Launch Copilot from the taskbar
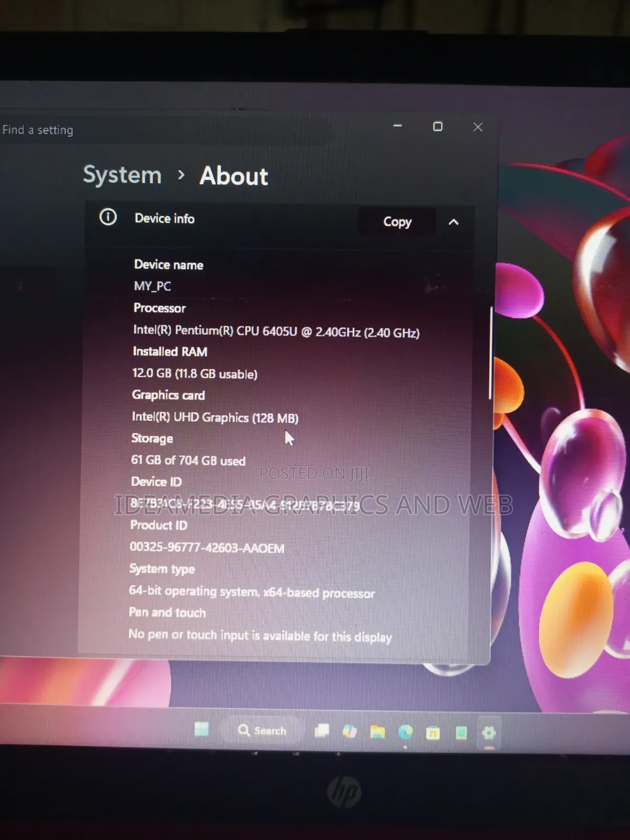The image size is (630, 840). click(349, 731)
